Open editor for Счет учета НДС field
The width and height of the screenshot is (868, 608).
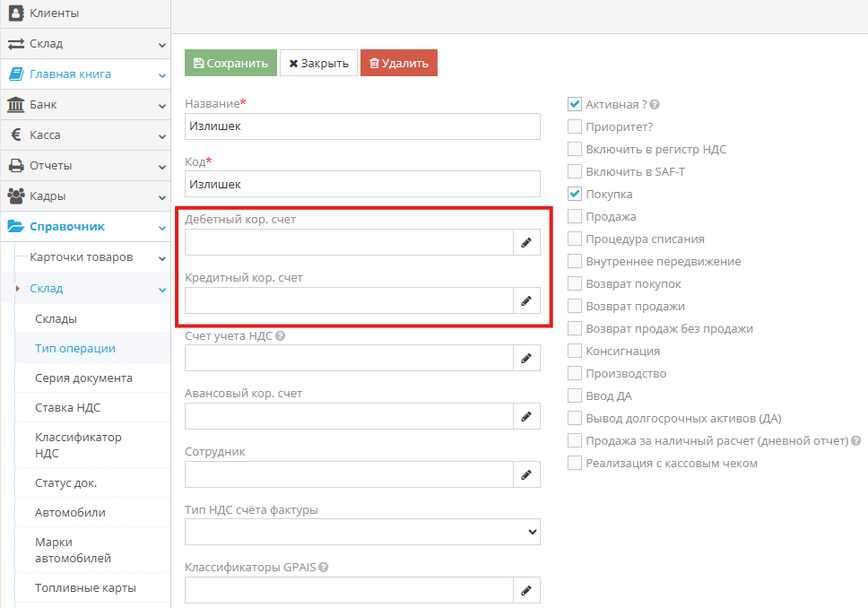point(526,359)
